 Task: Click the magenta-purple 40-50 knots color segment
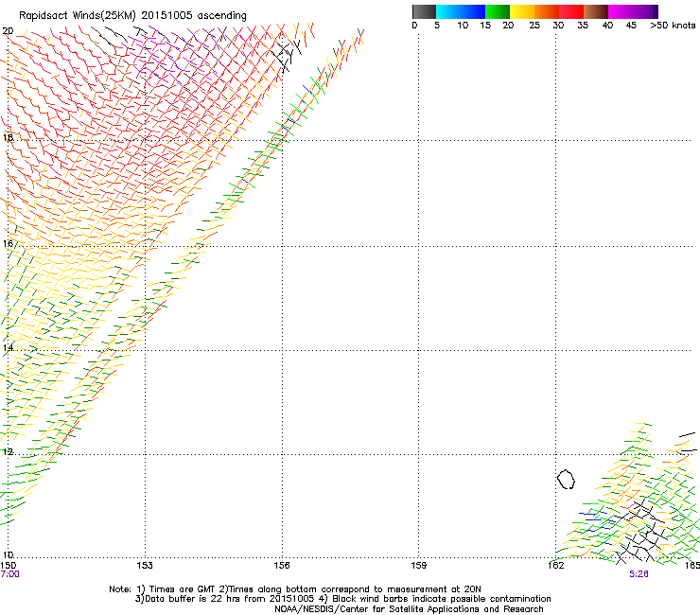[x=633, y=11]
